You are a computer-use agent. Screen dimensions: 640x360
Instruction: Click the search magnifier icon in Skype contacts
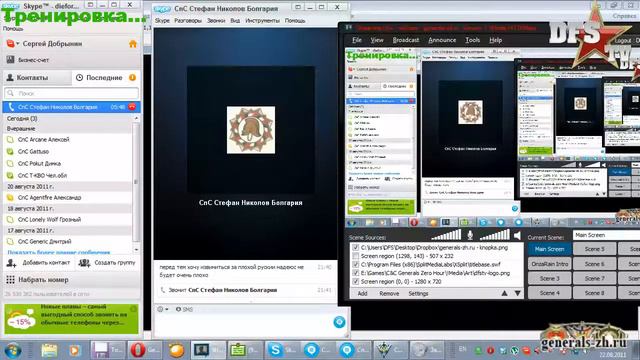[x=11, y=93]
